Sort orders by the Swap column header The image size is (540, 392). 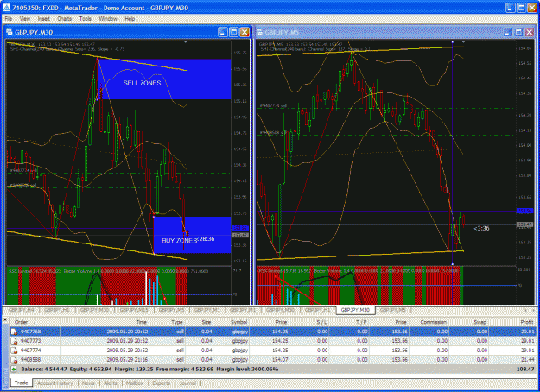(x=468, y=322)
